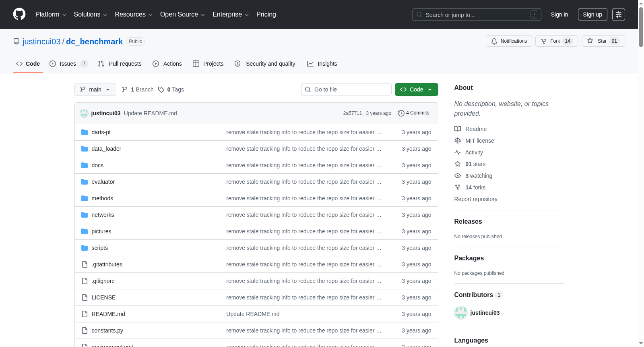Viewport: 644px width, 347px height.
Task: Click the folder icon beside networks
Action: click(85, 215)
